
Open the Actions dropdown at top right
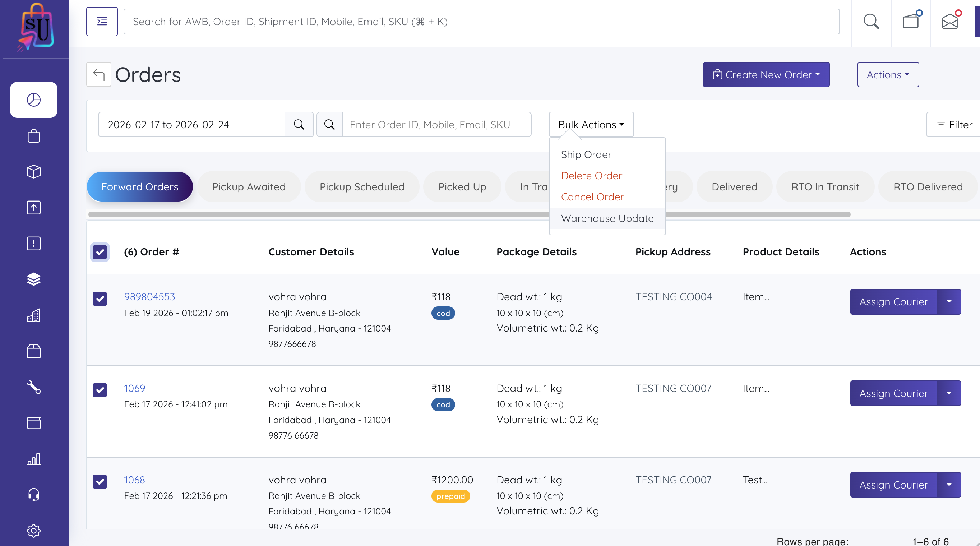tap(888, 75)
